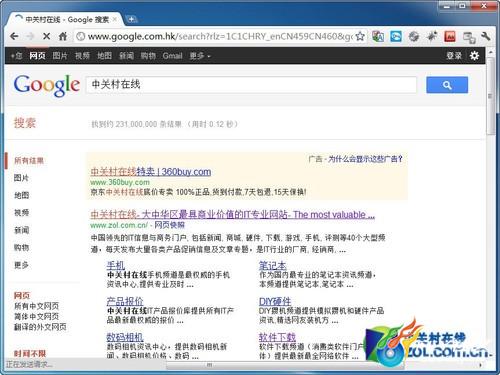This screenshot has height=375, width=500.
Task: Select 地图 in the black Google bar
Action: [x=104, y=56]
